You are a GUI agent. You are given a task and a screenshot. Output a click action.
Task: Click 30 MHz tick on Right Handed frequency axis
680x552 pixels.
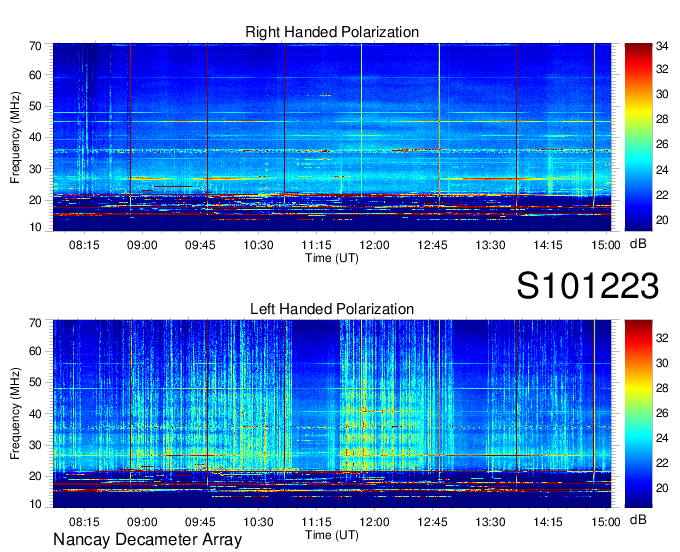pyautogui.click(x=35, y=169)
